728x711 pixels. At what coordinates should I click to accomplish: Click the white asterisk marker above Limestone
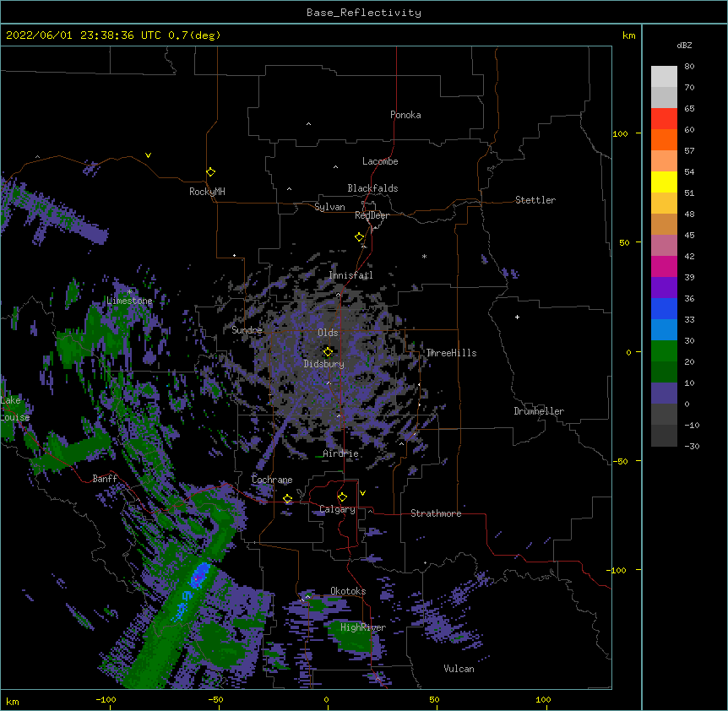pos(129,292)
